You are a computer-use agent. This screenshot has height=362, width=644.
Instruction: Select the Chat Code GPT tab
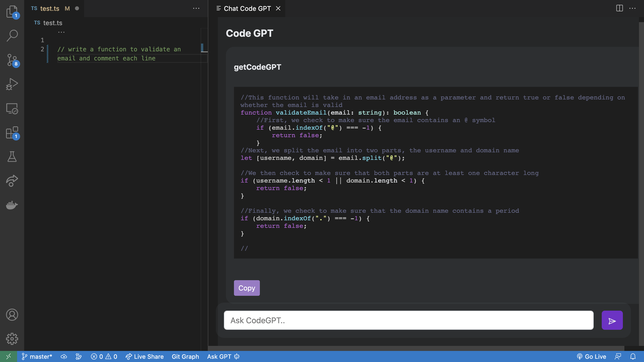coord(247,9)
